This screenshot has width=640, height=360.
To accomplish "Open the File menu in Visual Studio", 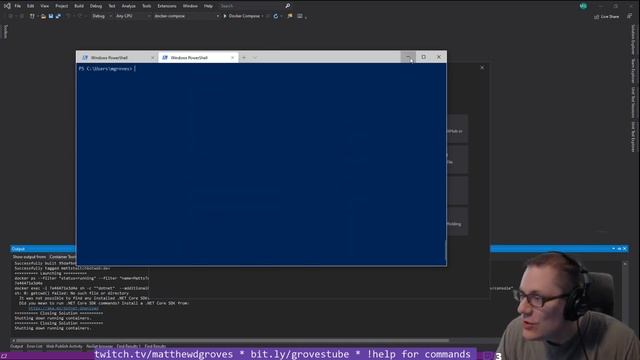I will point(18,6).
